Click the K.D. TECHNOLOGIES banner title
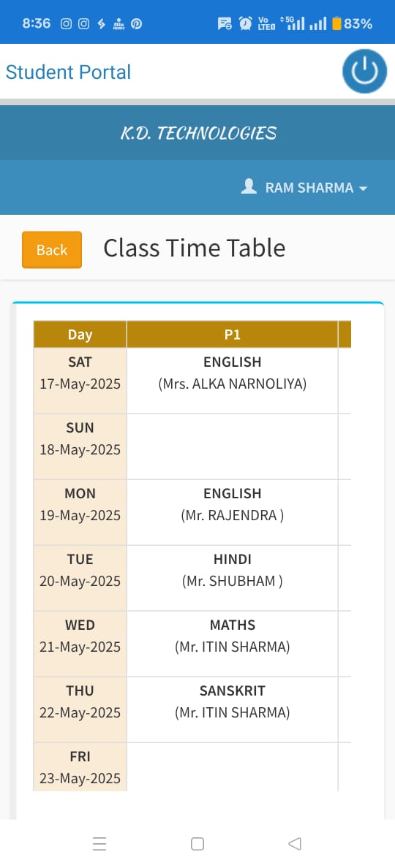Image resolution: width=395 pixels, height=868 pixels. (x=197, y=133)
